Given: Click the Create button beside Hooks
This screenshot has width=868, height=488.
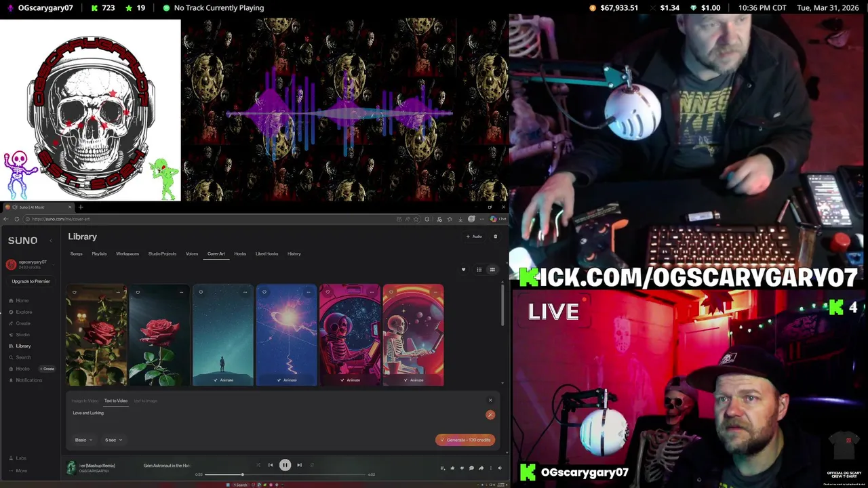Looking at the screenshot, I should [47, 369].
